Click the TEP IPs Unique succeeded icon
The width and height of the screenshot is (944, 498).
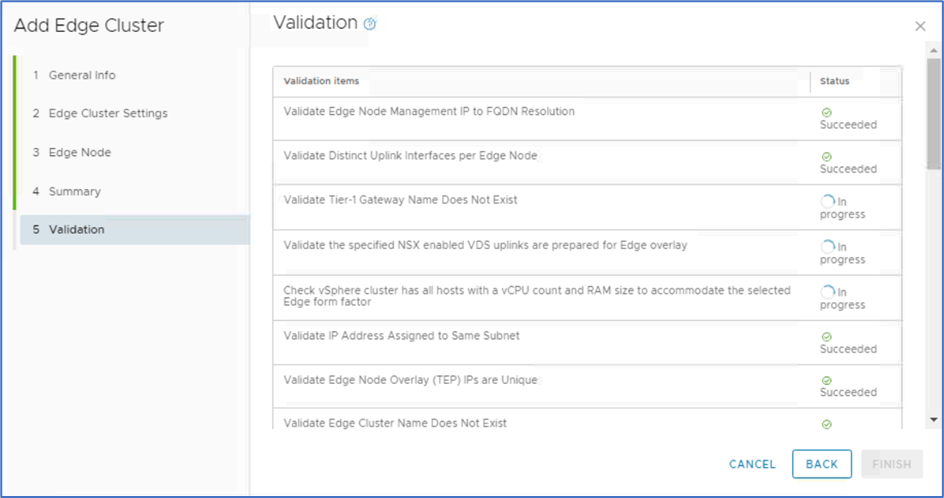[x=826, y=381]
